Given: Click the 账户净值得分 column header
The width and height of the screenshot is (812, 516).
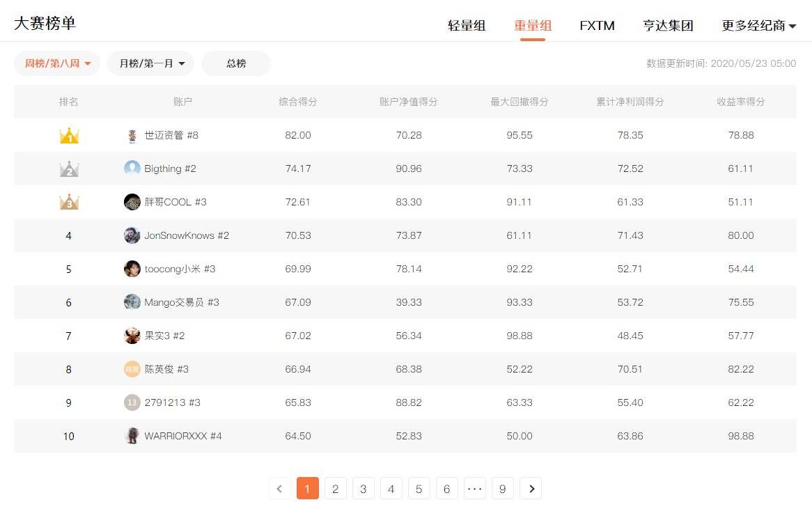Looking at the screenshot, I should click(x=409, y=102).
